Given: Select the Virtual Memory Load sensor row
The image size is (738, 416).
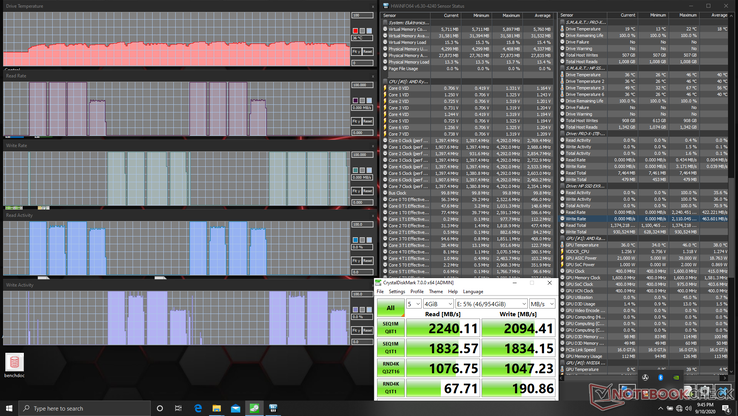Looking at the screenshot, I should [467, 42].
